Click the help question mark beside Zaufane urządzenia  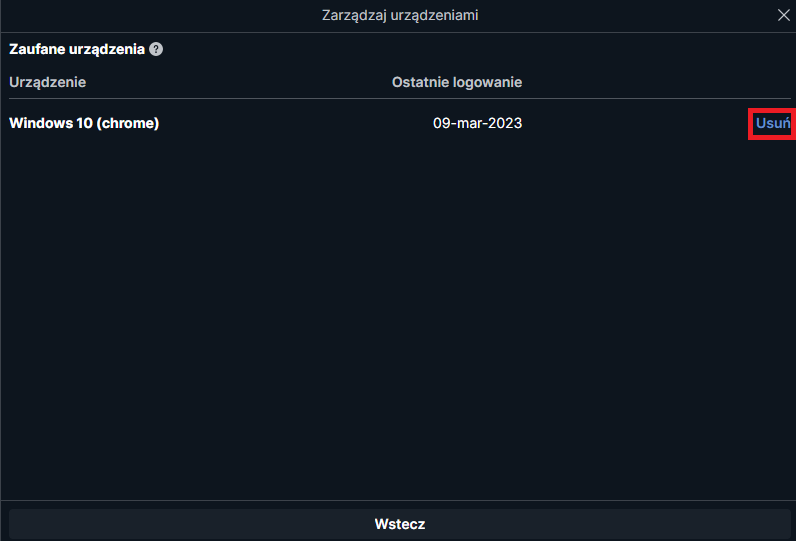[x=156, y=49]
